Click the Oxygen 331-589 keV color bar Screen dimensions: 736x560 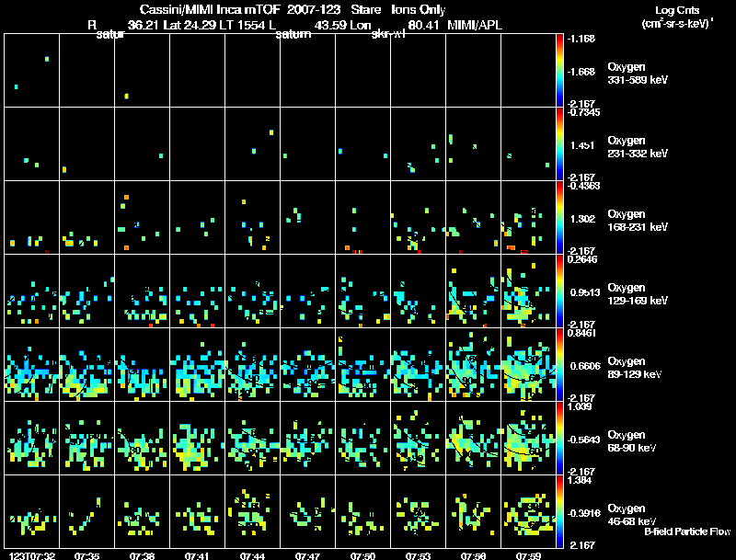pos(560,70)
